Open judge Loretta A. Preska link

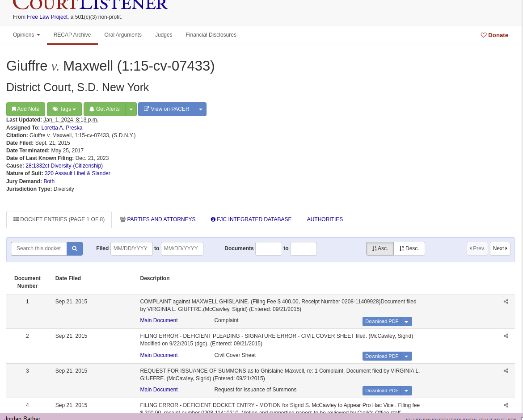tap(62, 128)
